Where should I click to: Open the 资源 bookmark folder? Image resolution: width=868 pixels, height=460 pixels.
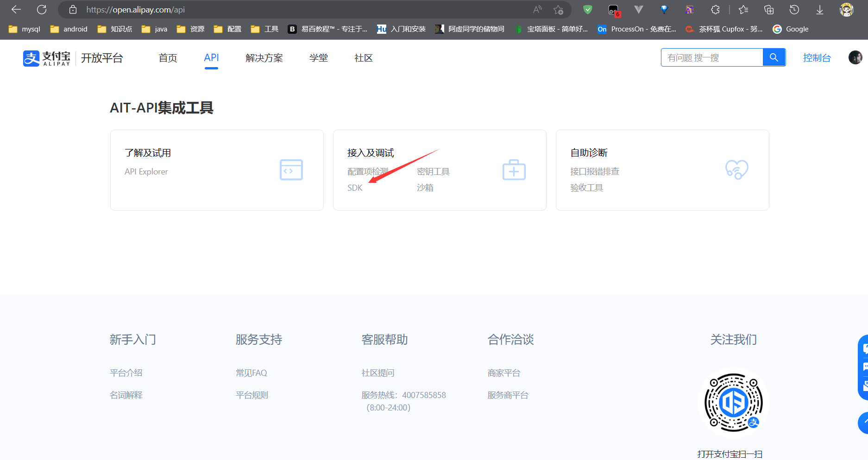tap(190, 29)
